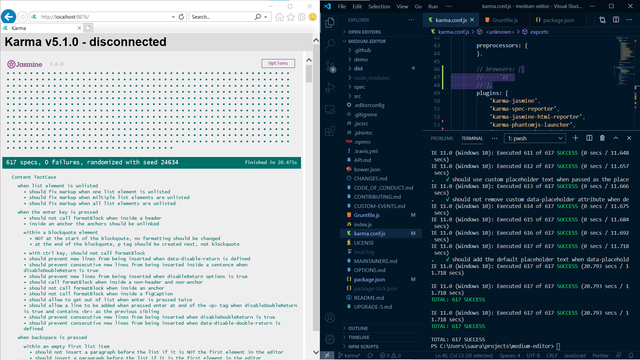Open a new IE tab

tap(88, 28)
